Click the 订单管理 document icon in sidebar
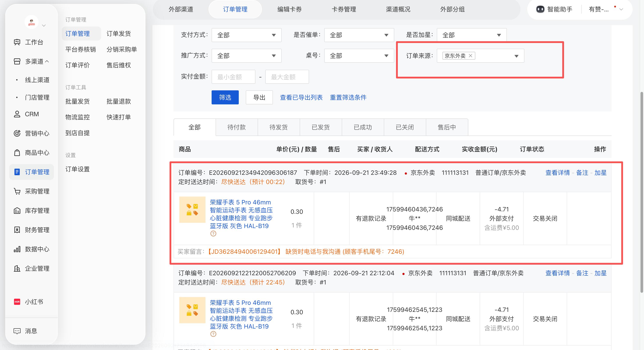The image size is (644, 350). 17,172
